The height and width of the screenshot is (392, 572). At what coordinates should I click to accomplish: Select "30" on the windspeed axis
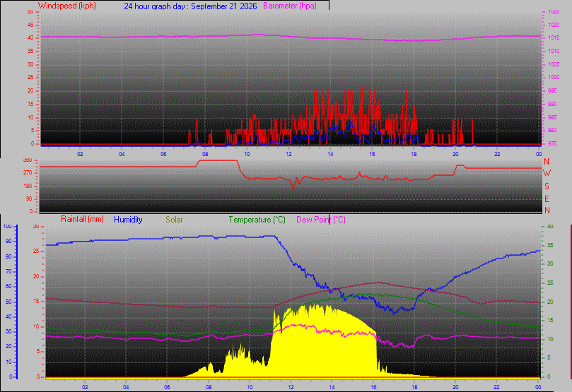pos(30,64)
